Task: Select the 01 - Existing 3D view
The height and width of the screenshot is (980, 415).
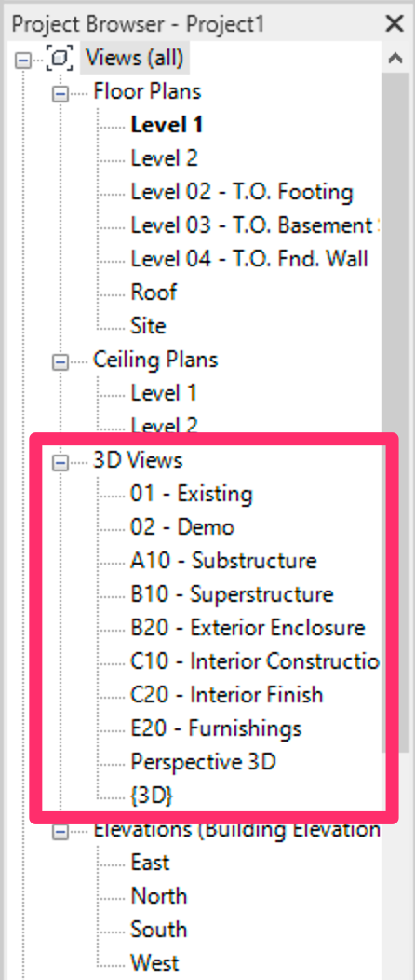Action: pyautogui.click(x=191, y=494)
